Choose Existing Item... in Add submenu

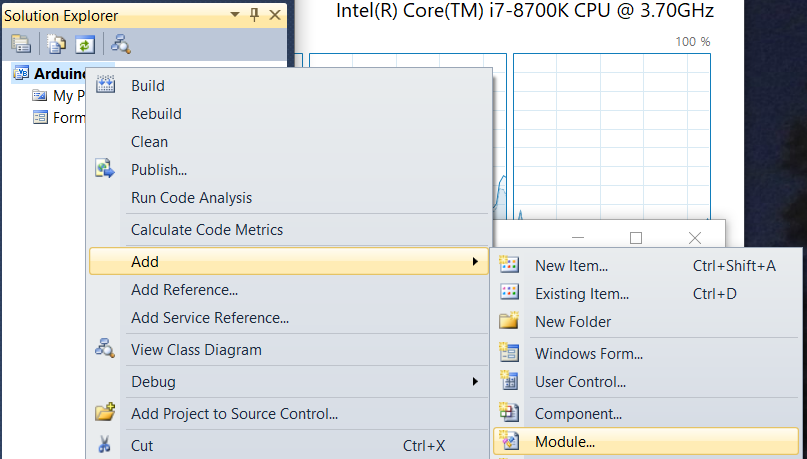(x=646, y=294)
